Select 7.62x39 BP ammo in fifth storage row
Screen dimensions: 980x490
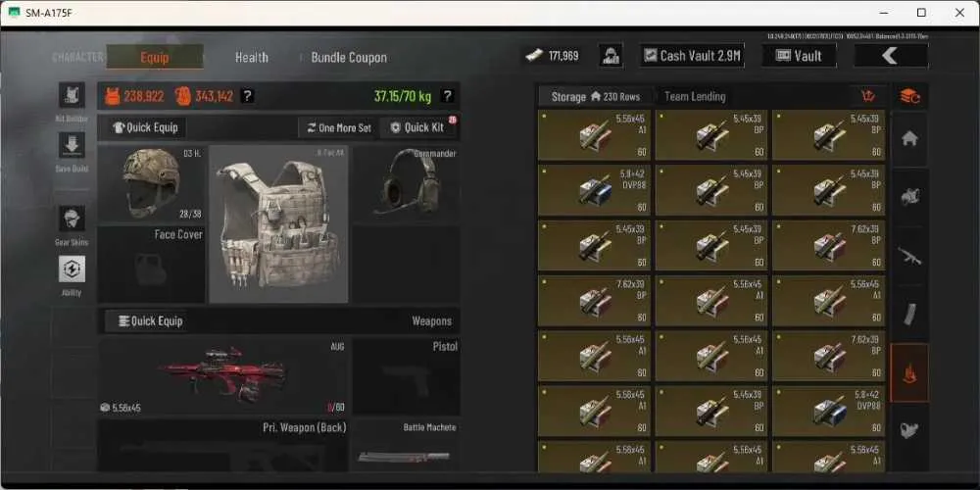coord(828,356)
